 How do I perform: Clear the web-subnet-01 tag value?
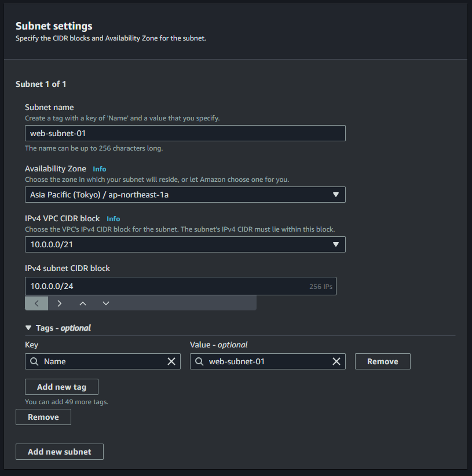[x=336, y=361]
